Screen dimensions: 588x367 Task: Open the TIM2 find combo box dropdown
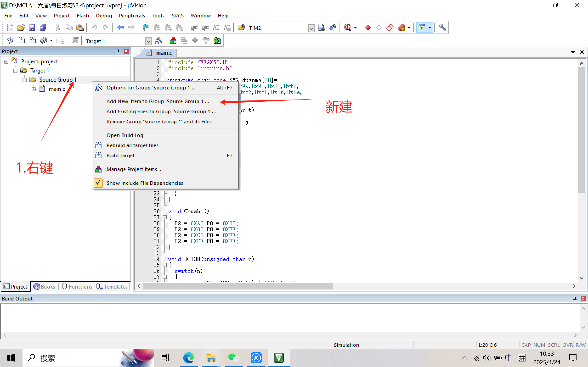(311, 28)
